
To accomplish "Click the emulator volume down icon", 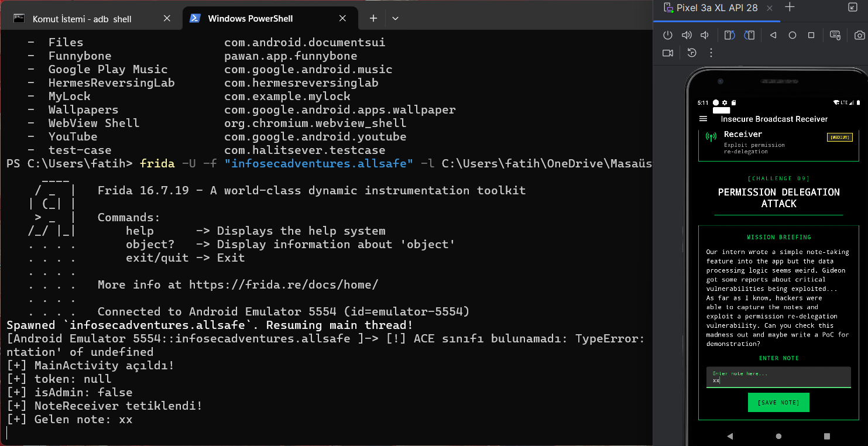I will tap(705, 35).
